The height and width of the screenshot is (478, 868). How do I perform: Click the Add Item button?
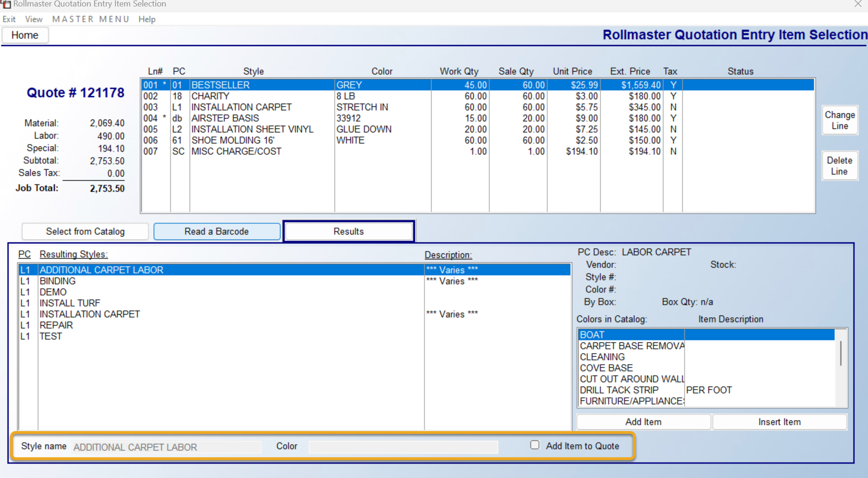[643, 422]
